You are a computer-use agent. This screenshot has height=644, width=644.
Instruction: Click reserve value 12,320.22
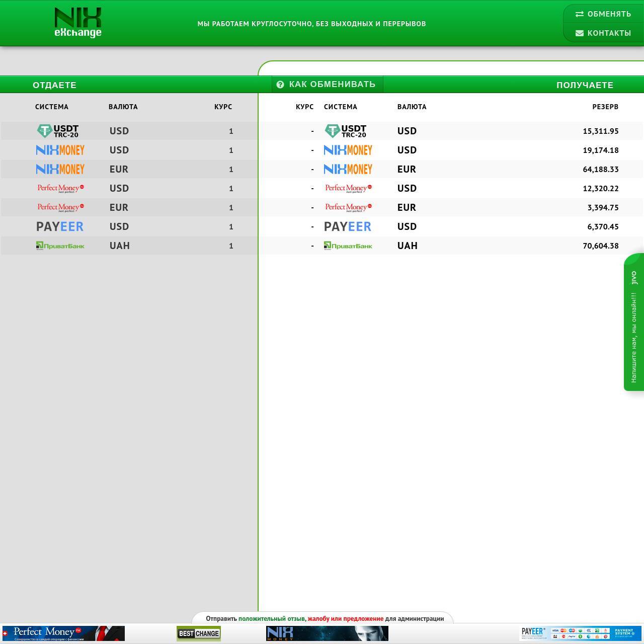tap(601, 189)
